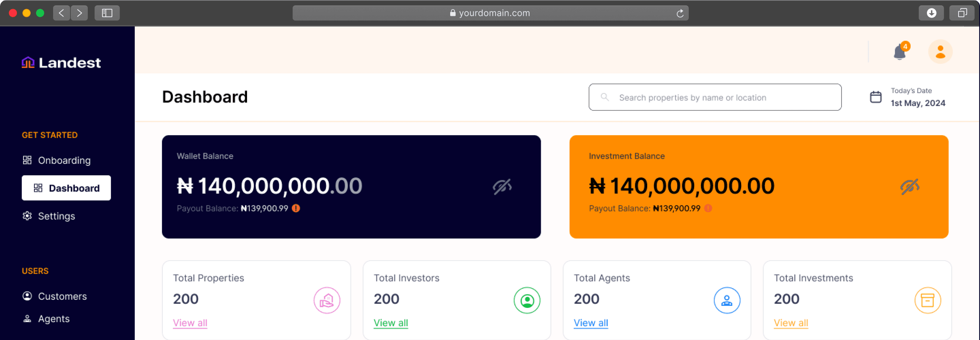
Task: Click the Total Investments archive icon
Action: pos(927,300)
